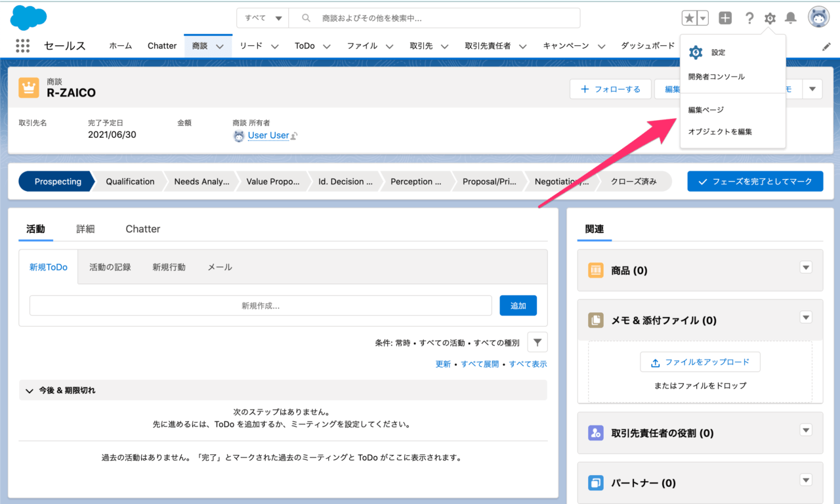Click the フォローする button
The width and height of the screenshot is (840, 504).
click(x=610, y=89)
